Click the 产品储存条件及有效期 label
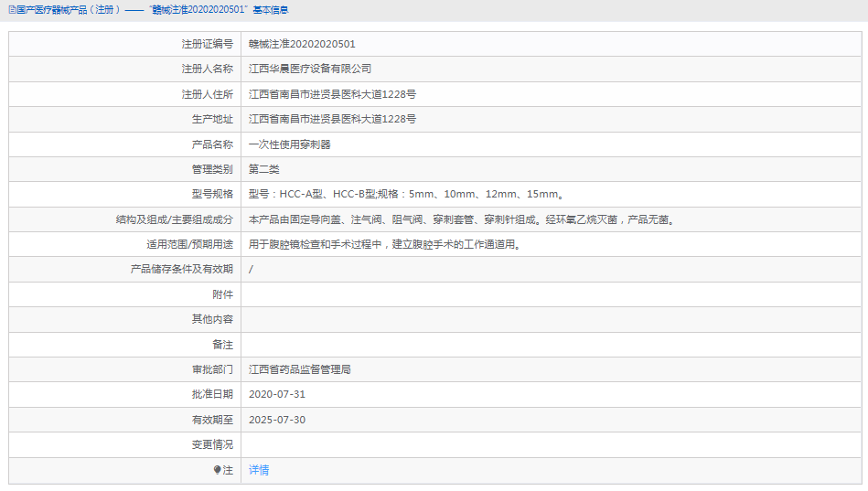 click(x=182, y=269)
